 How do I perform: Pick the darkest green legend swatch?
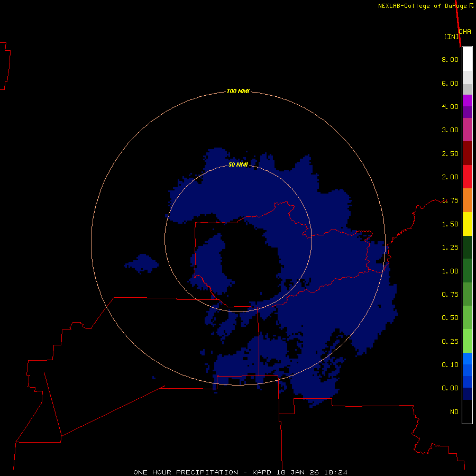[467, 247]
